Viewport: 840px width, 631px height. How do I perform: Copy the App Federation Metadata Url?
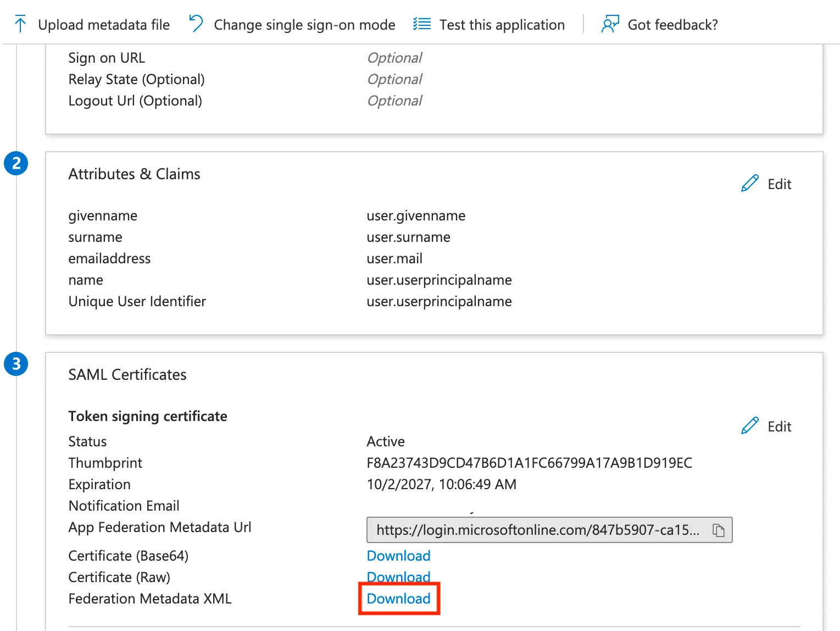pos(719,530)
